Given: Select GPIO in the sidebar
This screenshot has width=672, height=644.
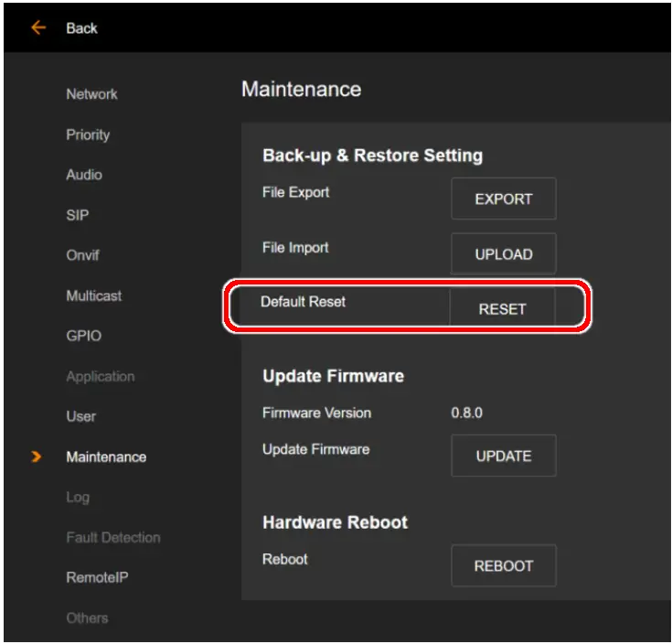Looking at the screenshot, I should click(84, 336).
